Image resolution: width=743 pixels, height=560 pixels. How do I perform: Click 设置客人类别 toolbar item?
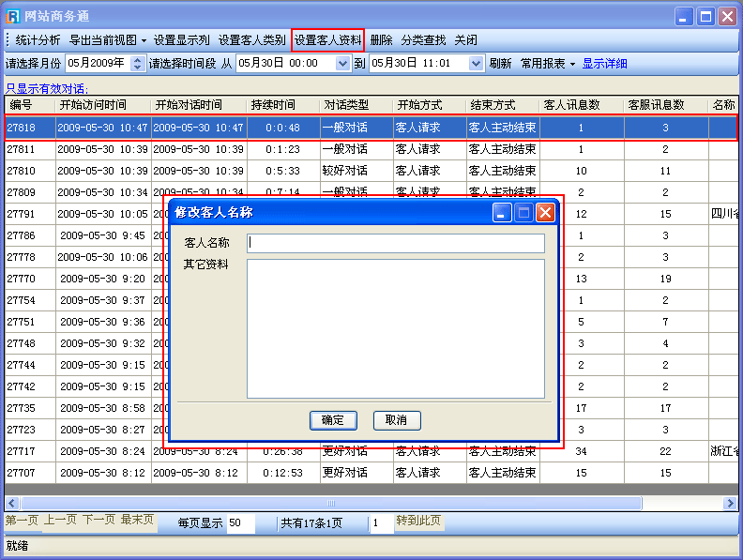click(x=251, y=40)
